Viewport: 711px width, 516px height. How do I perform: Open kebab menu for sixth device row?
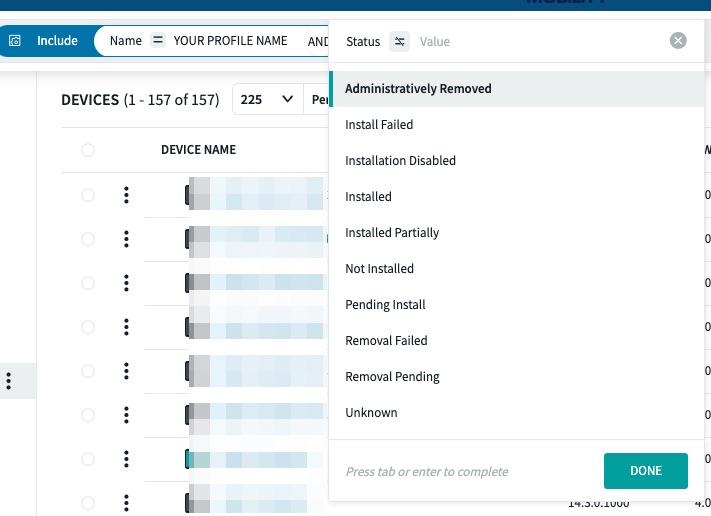point(126,415)
